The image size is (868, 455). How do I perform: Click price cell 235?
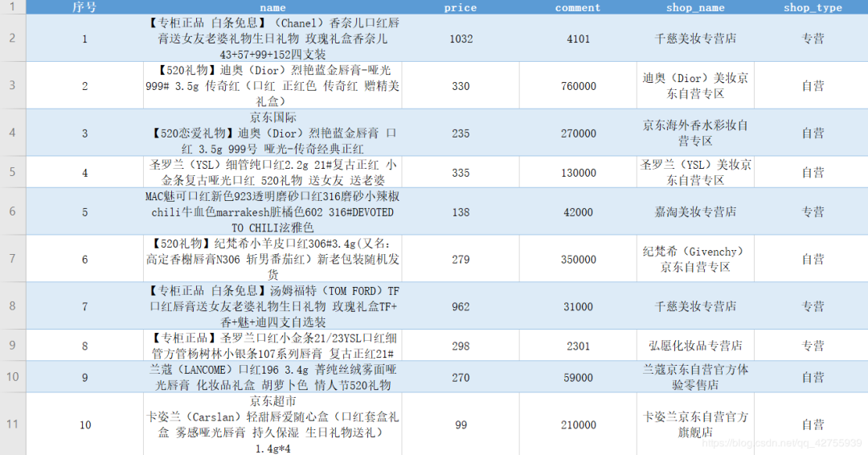[461, 133]
